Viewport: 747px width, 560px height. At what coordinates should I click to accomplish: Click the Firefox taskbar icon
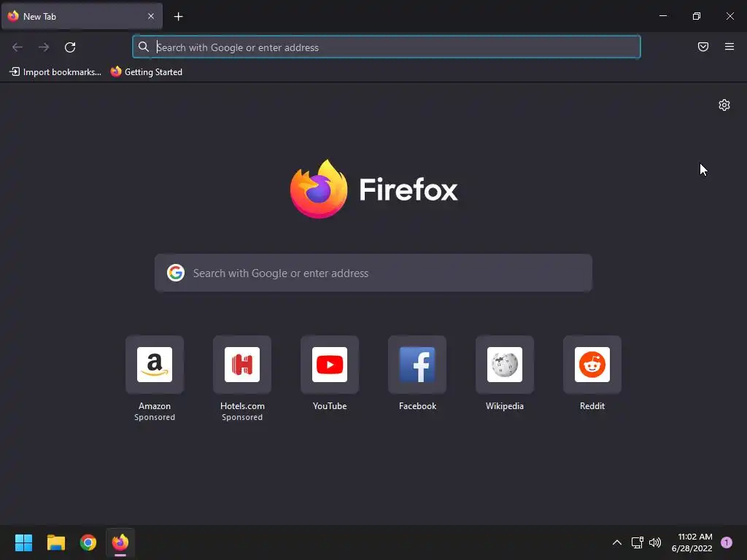point(120,542)
